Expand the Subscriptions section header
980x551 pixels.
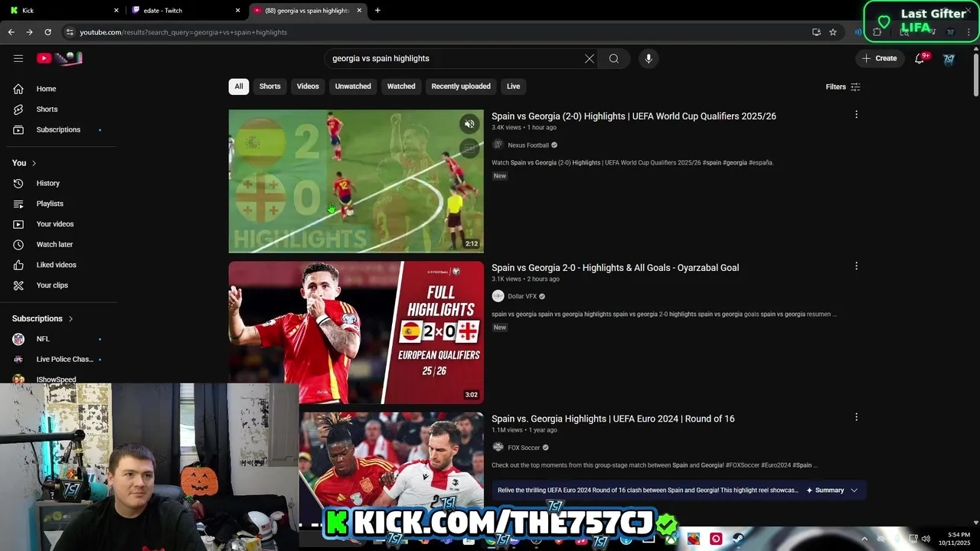coord(43,318)
